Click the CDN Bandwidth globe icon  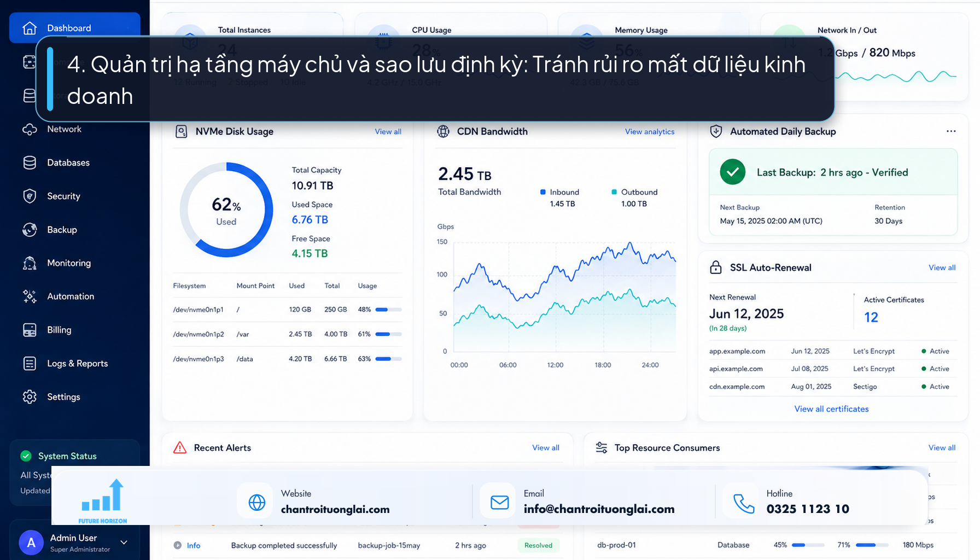[444, 132]
